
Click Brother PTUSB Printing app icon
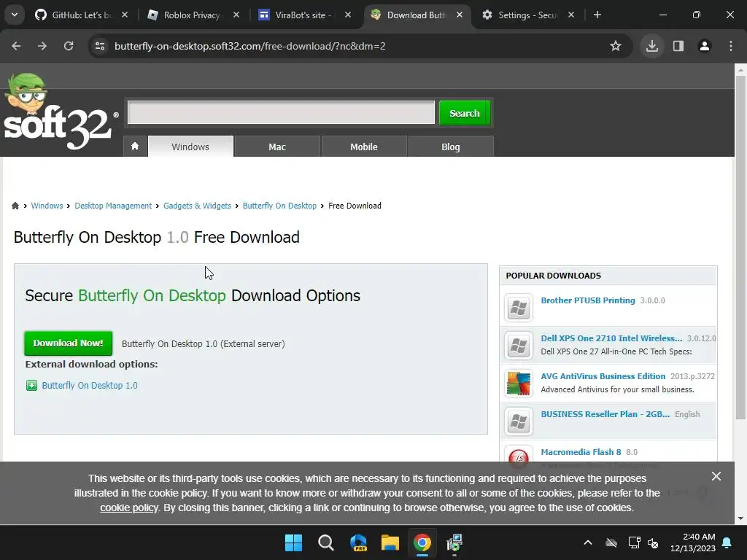click(x=519, y=308)
